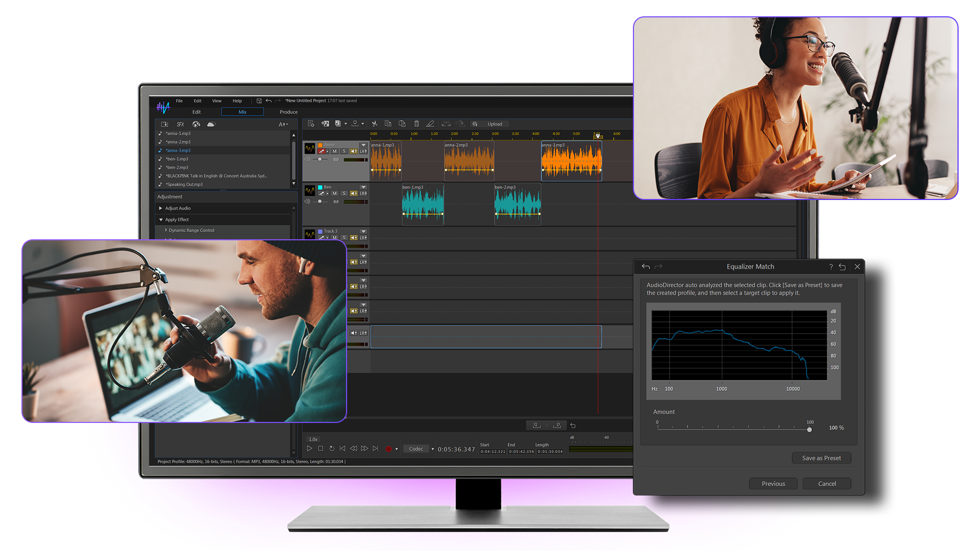Open the Track 3 options dropdown
Image resolution: width=980 pixels, height=551 pixels.
tap(363, 231)
